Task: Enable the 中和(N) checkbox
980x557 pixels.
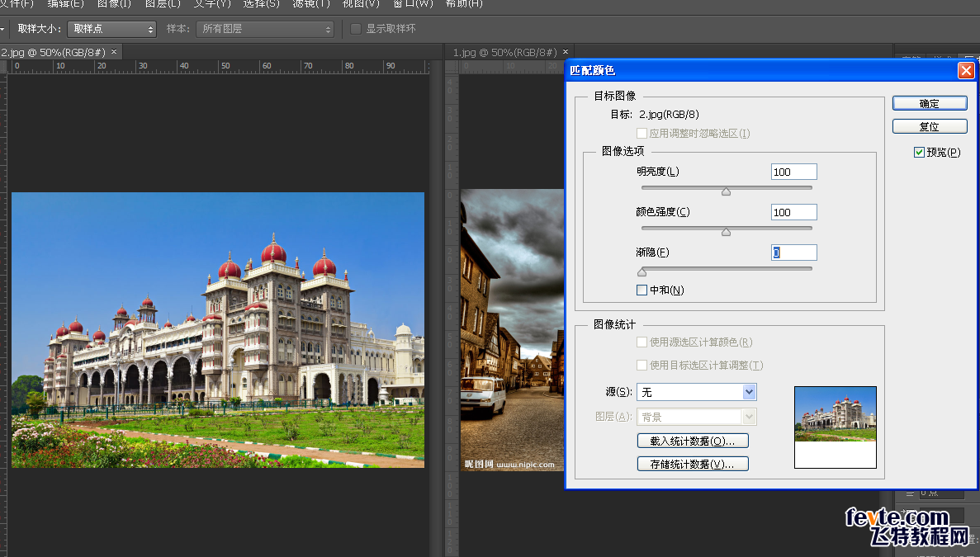Action: click(641, 290)
